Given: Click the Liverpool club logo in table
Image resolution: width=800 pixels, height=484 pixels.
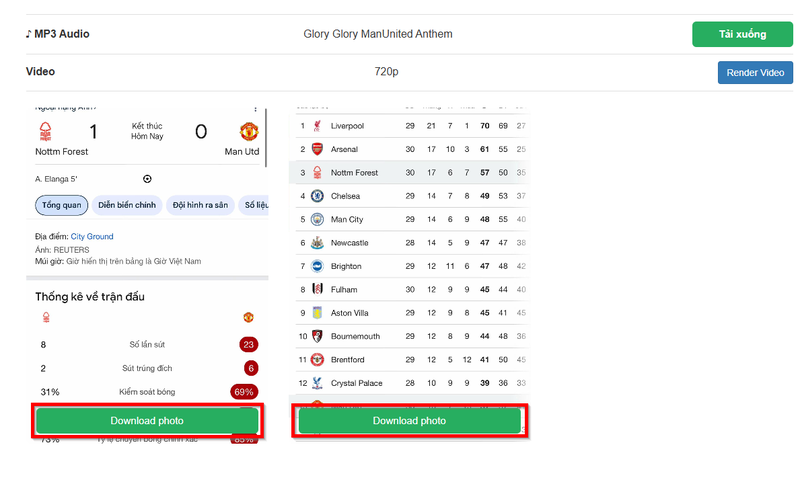Looking at the screenshot, I should point(317,126).
